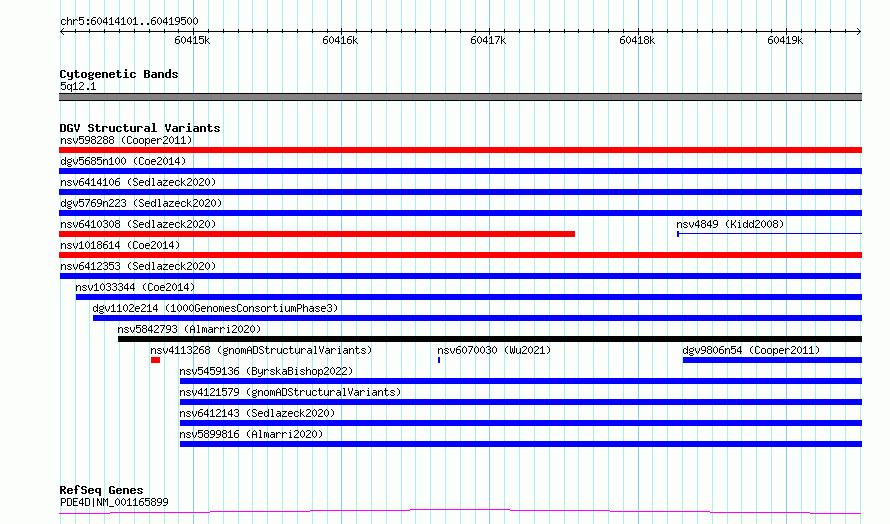Click ruler position 60416k

(x=340, y=40)
